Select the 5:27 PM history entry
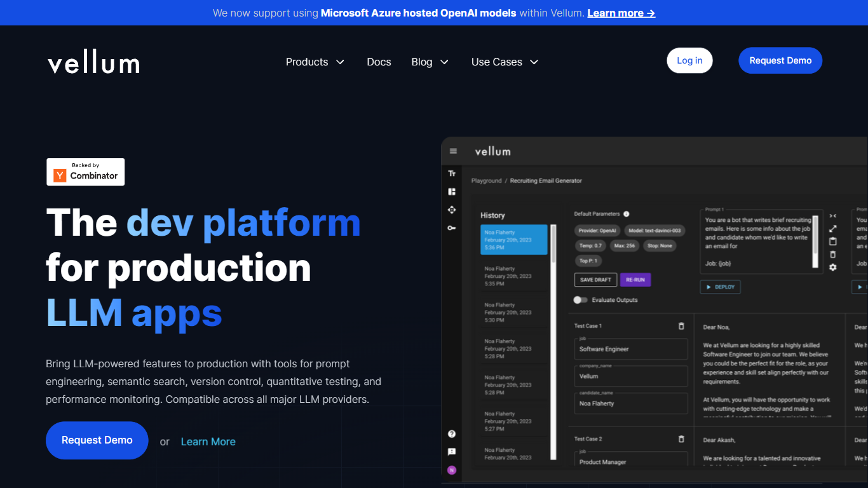This screenshot has width=868, height=488. pyautogui.click(x=514, y=421)
